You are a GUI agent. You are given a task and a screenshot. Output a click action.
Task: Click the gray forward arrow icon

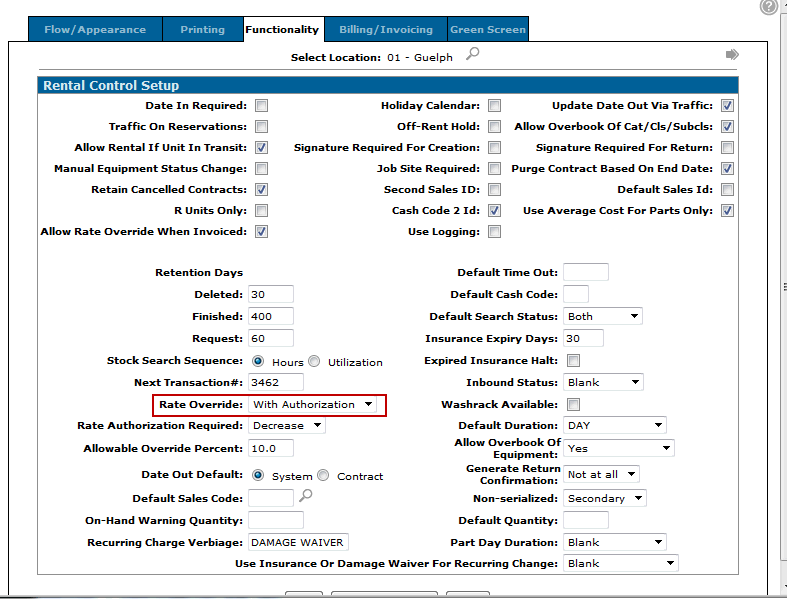[x=732, y=55]
